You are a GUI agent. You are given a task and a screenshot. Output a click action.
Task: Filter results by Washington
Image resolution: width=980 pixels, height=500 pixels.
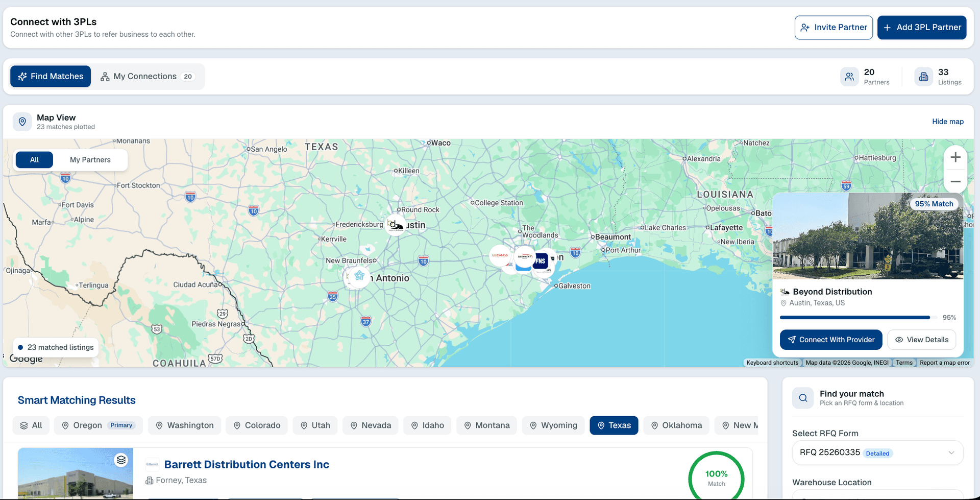(184, 425)
